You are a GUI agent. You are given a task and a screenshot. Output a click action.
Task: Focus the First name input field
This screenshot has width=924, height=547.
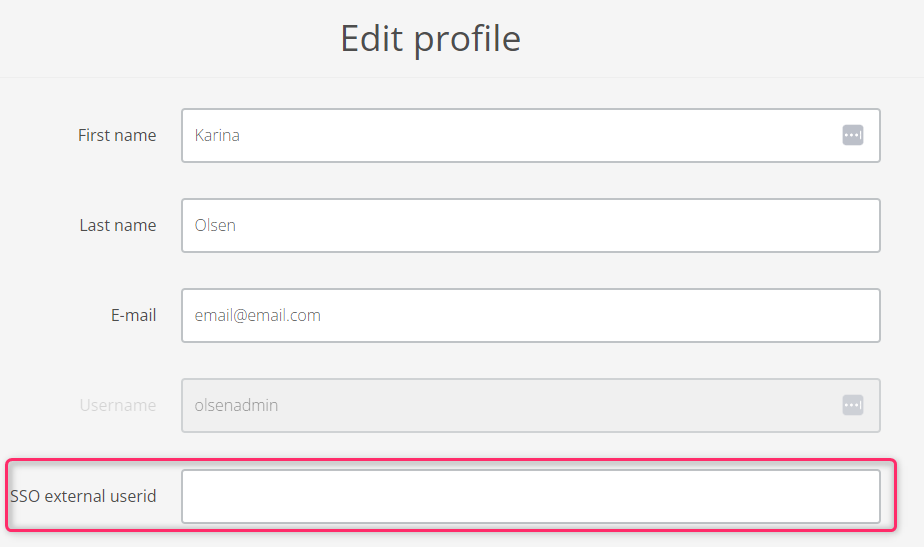click(x=530, y=136)
